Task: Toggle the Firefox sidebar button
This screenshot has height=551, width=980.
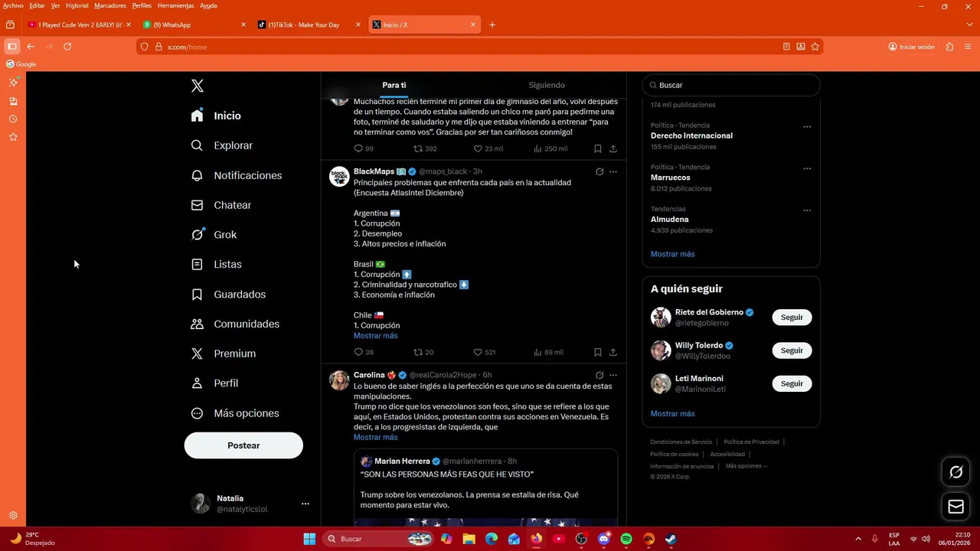Action: coord(11,47)
